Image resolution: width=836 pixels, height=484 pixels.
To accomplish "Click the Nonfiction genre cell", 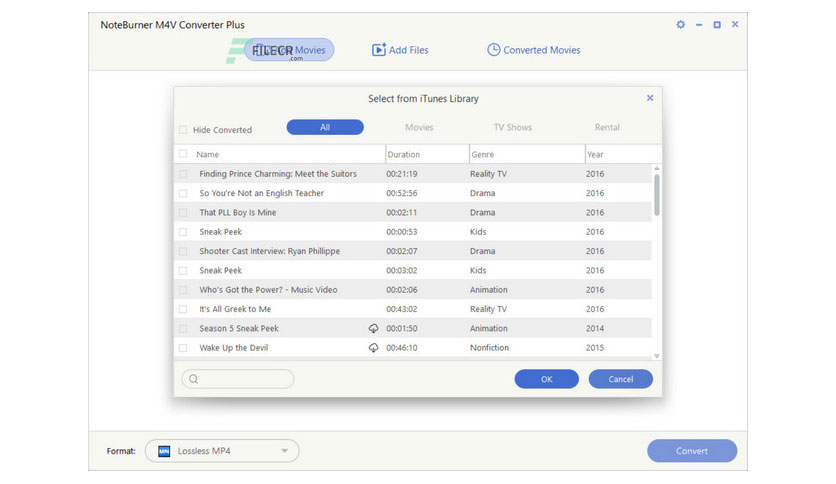I will click(x=489, y=348).
